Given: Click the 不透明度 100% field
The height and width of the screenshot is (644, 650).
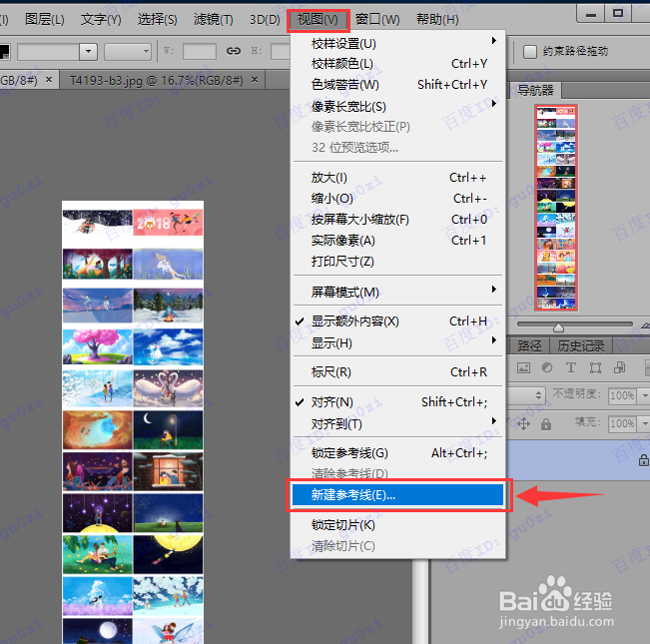Looking at the screenshot, I should [622, 395].
